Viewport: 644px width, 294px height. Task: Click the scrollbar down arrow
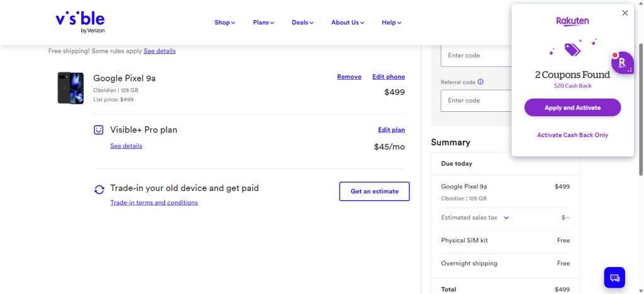point(641,290)
